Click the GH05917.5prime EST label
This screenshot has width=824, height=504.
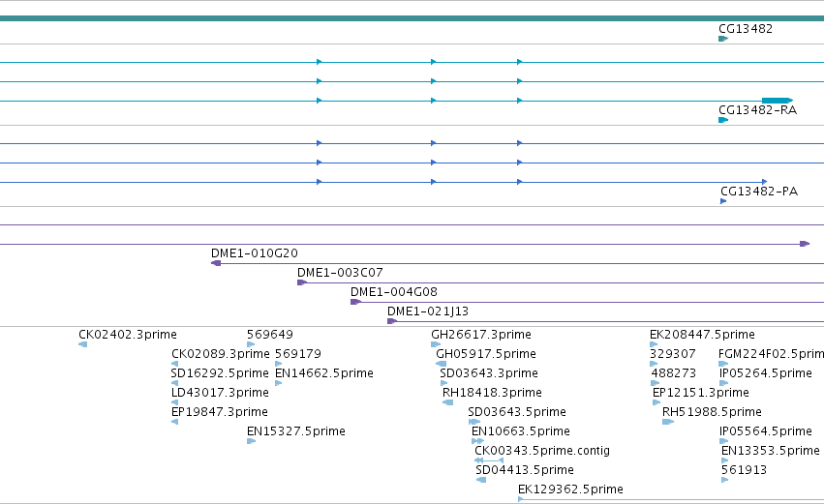[x=485, y=354]
